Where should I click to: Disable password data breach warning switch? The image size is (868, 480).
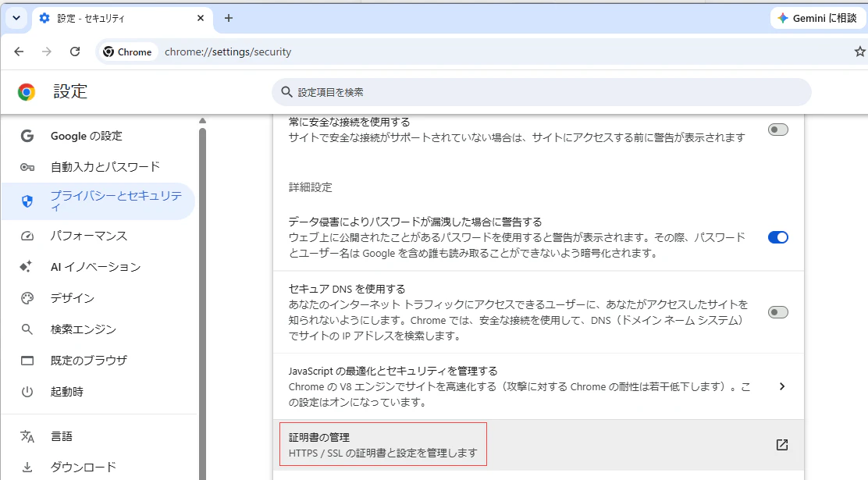coord(777,237)
